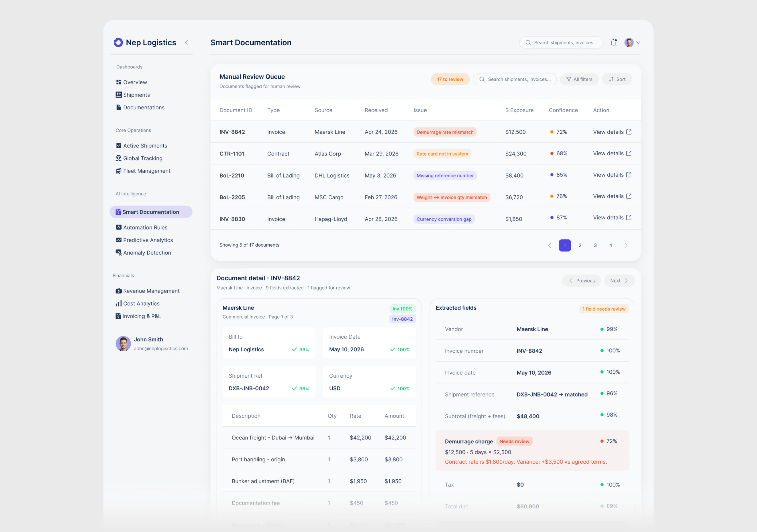Collapse the sidebar using the chevron
The image size is (757, 532).
pos(187,42)
